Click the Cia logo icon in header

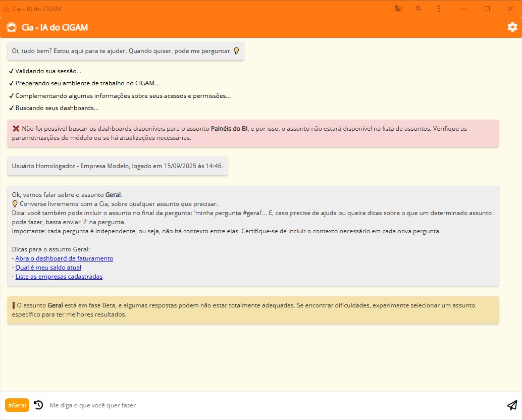11,27
